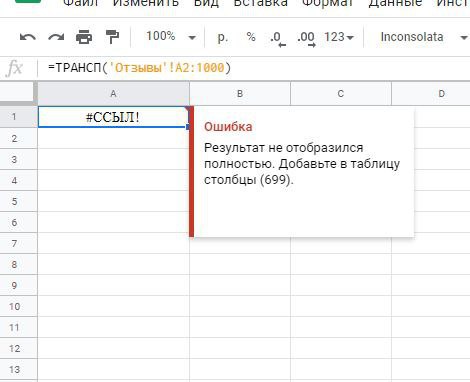Select row 6 header
The image size is (470, 382).
[18, 222]
